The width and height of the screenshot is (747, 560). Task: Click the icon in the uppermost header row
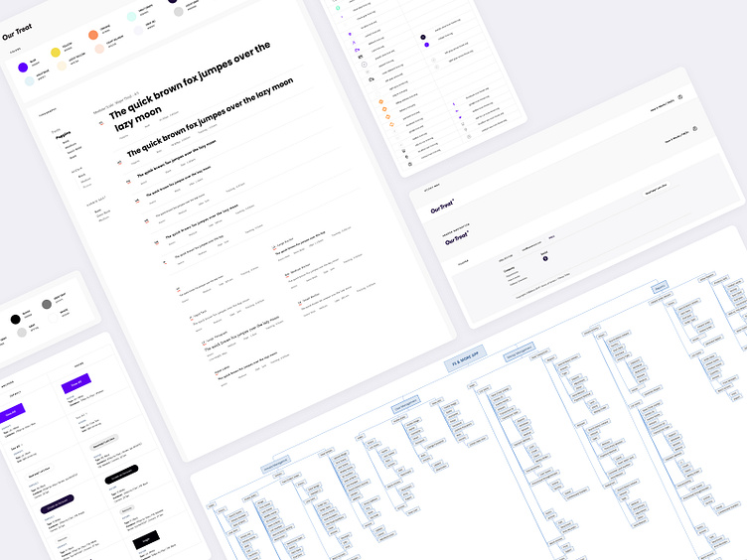point(680,97)
